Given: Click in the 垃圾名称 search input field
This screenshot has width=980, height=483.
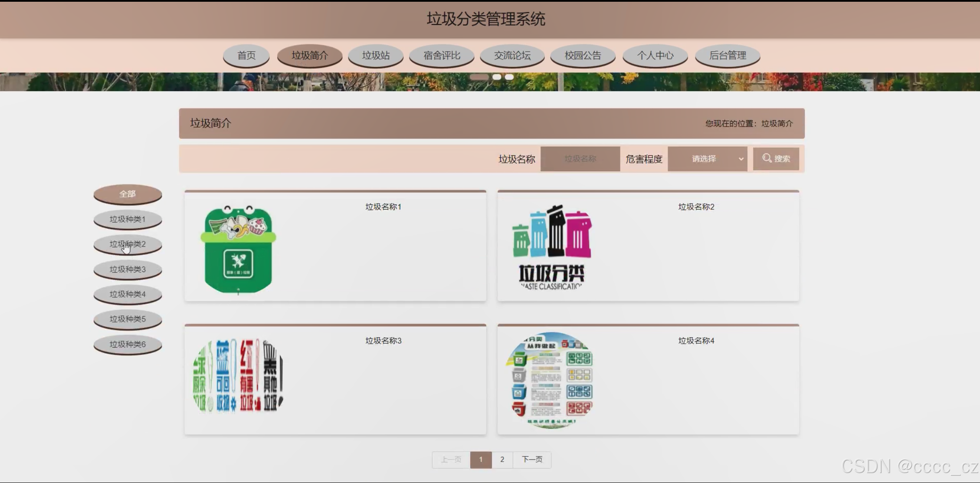Looking at the screenshot, I should 580,159.
